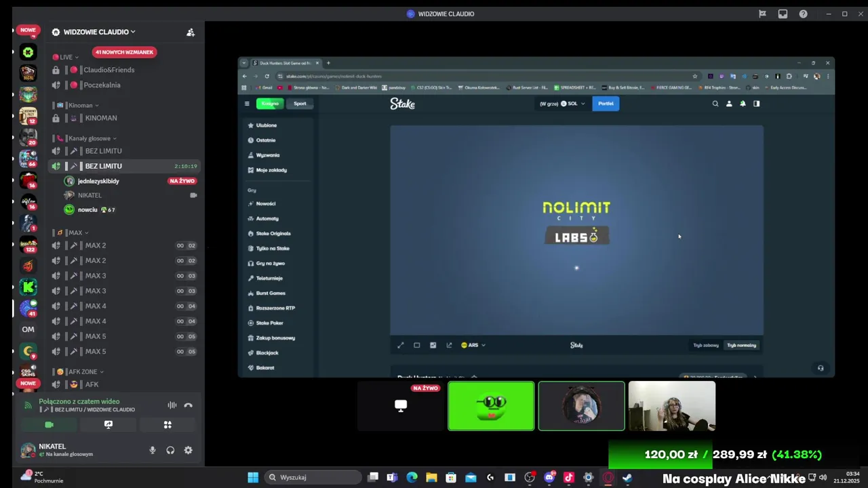Open the KINOMAN locked channel
This screenshot has width=868, height=488.
coord(101,118)
